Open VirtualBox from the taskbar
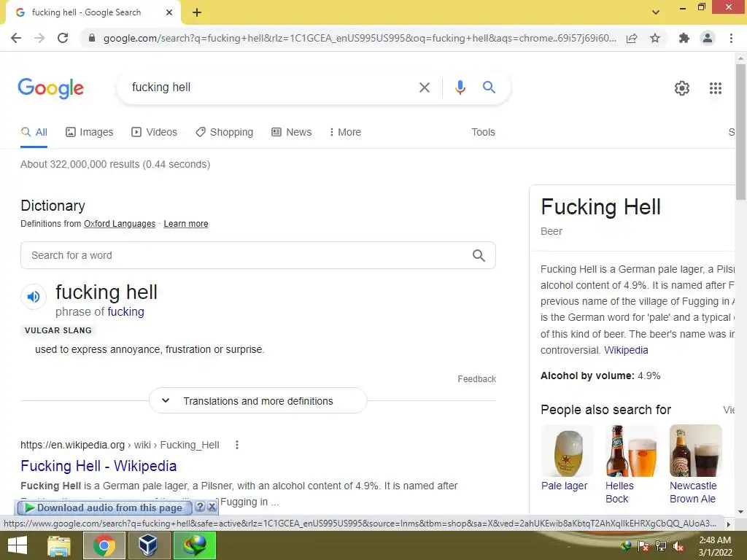Image resolution: width=747 pixels, height=560 pixels. coord(148,545)
